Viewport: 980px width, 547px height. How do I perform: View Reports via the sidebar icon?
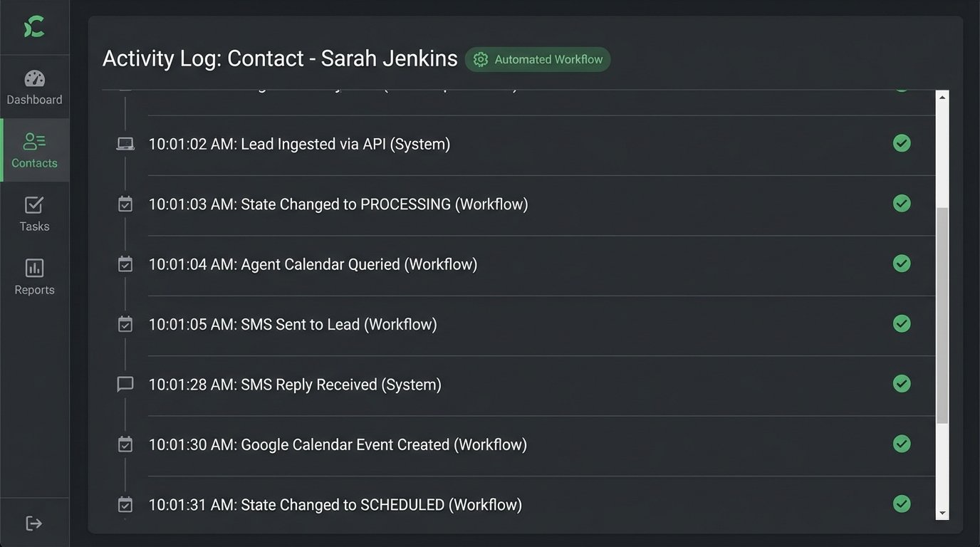[34, 276]
